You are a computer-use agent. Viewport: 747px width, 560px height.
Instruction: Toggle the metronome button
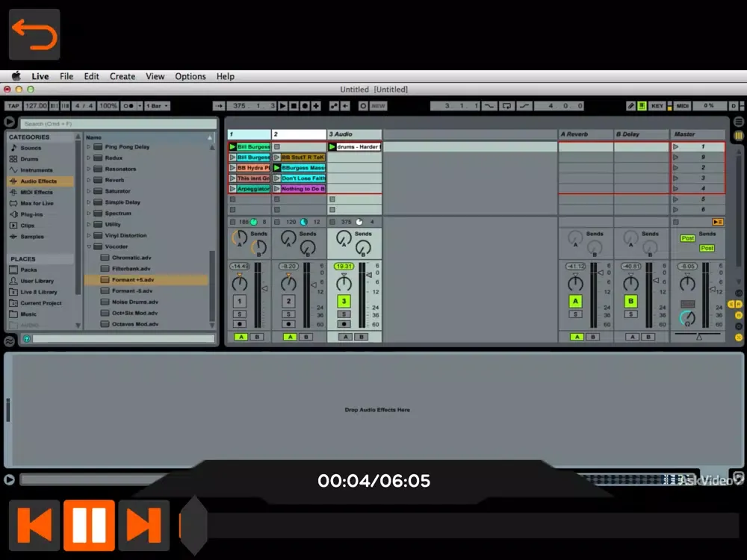(128, 106)
